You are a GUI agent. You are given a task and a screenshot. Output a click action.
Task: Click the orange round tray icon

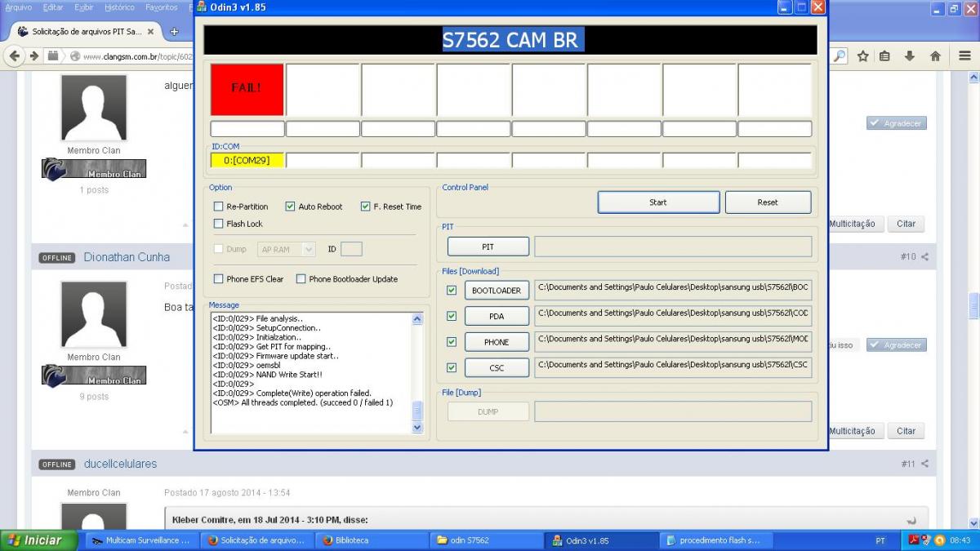939,540
